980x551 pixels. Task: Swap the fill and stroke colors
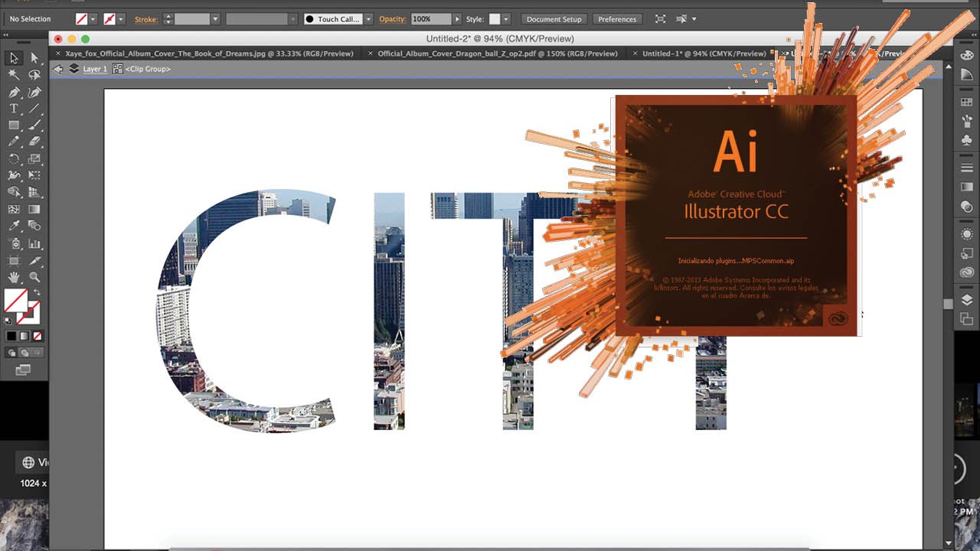point(37,292)
